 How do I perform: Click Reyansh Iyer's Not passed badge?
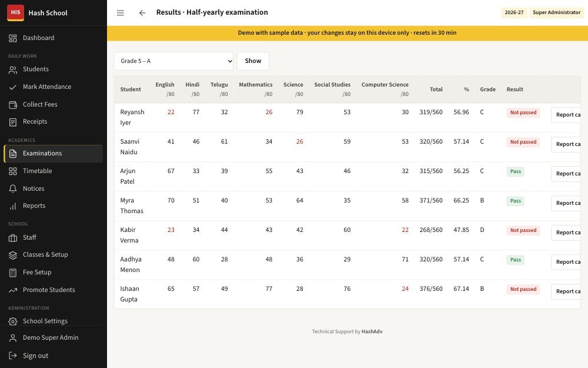(523, 112)
